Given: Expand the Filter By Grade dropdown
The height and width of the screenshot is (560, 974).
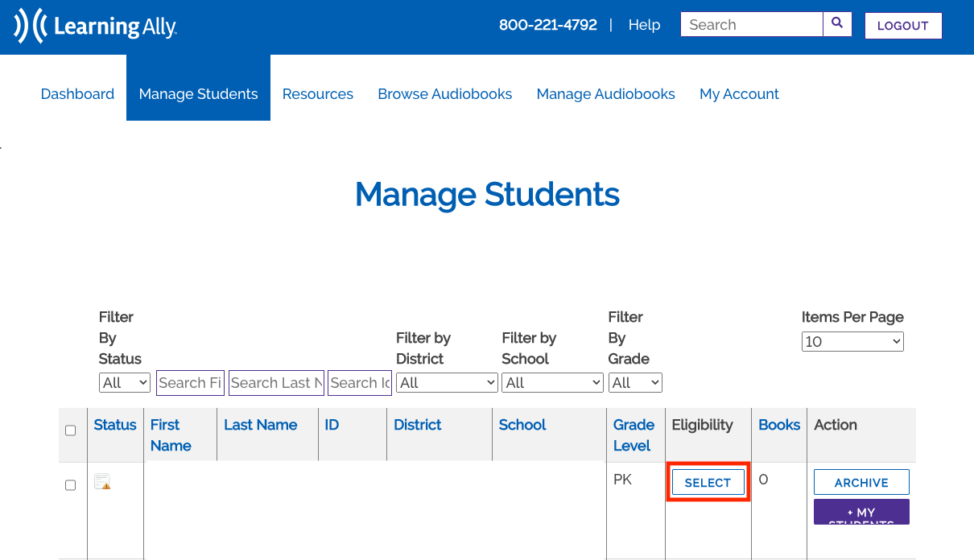Looking at the screenshot, I should (635, 383).
